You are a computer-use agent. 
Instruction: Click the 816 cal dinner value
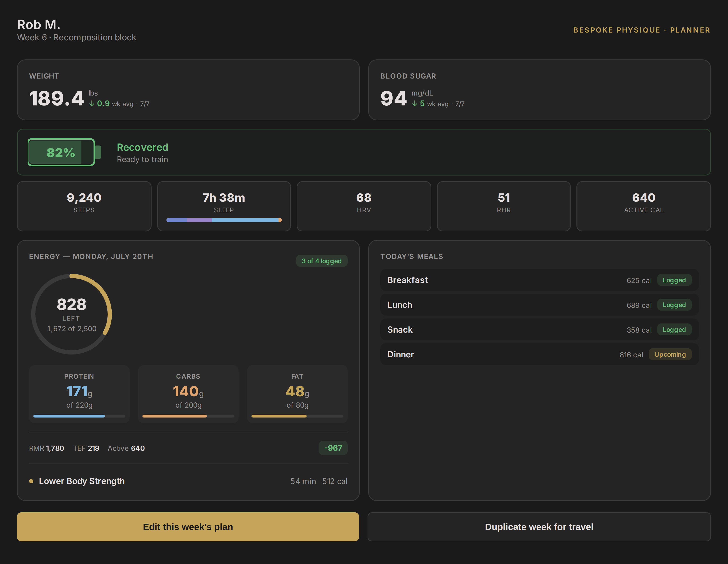pyautogui.click(x=631, y=355)
